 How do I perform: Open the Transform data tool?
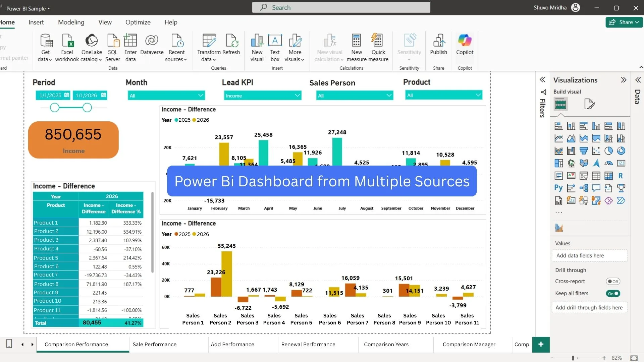(209, 41)
